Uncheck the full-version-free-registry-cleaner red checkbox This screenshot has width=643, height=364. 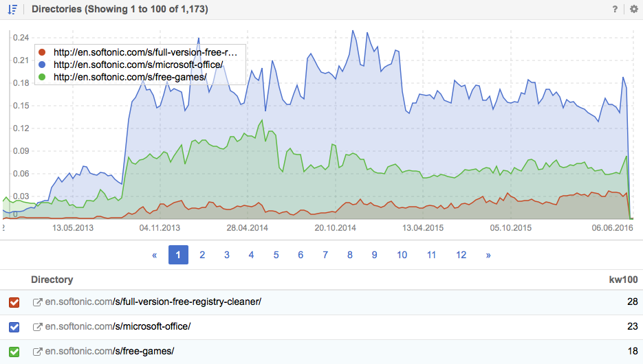click(x=14, y=302)
